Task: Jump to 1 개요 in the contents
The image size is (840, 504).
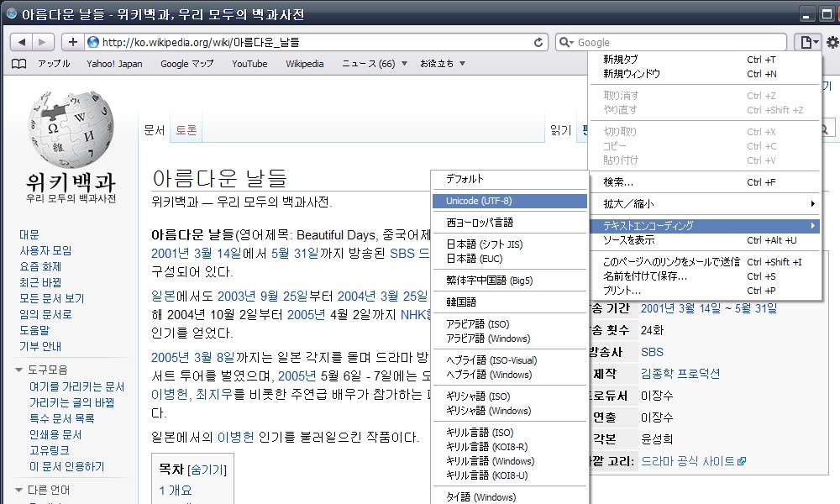Action: point(176,490)
